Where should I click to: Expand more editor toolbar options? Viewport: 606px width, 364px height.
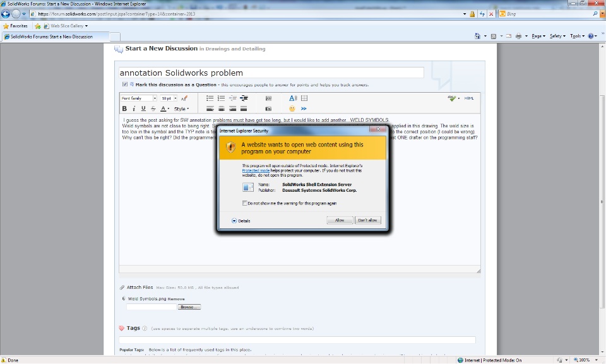click(304, 109)
